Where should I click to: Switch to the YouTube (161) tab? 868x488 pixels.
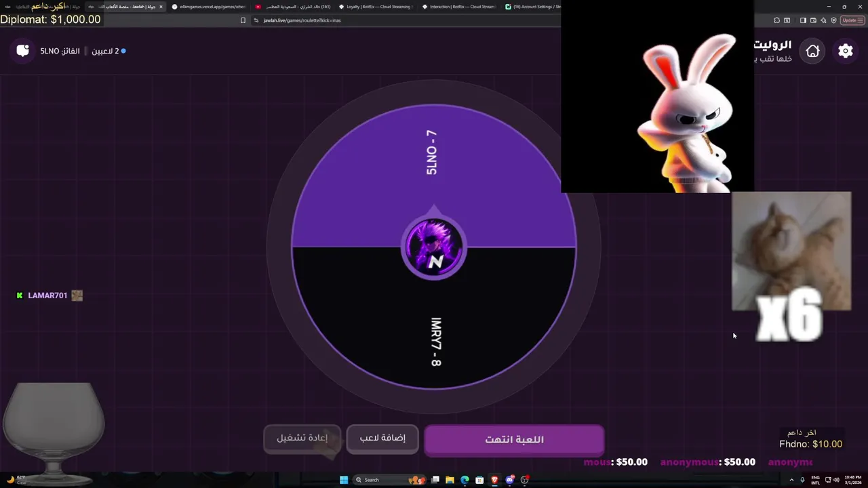(x=292, y=7)
